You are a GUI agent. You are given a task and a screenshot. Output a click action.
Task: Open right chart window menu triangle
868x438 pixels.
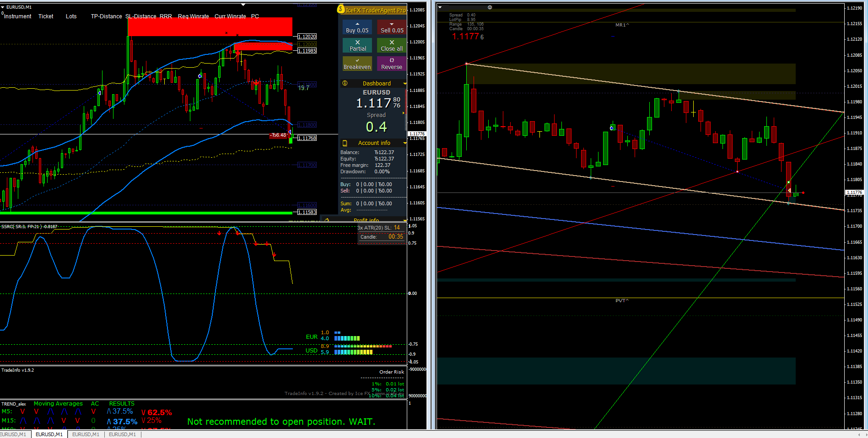click(440, 7)
